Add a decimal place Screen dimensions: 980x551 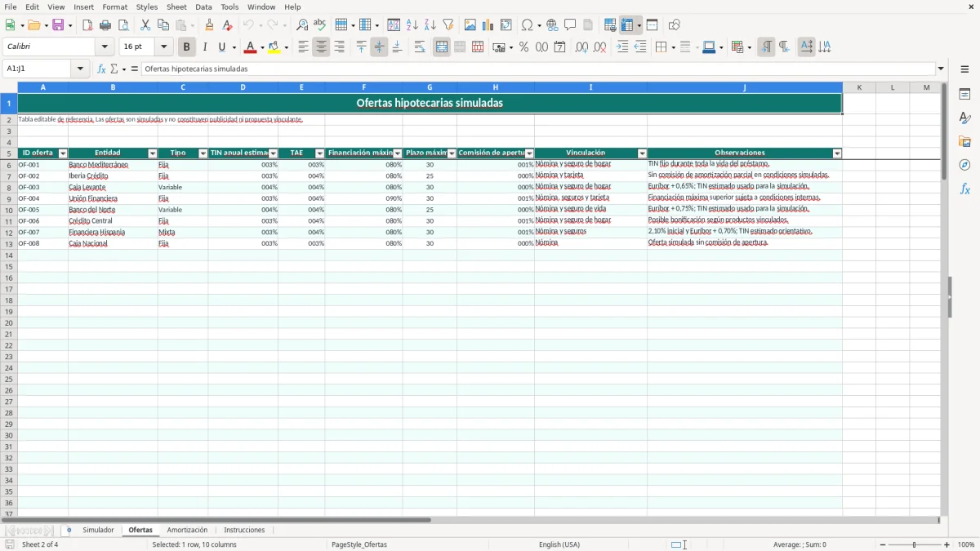(582, 47)
